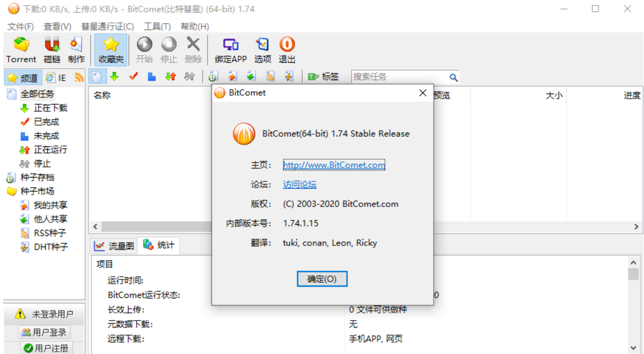Select 我的共享 in the sidebar tree
This screenshot has height=354, width=644.
(x=51, y=205)
